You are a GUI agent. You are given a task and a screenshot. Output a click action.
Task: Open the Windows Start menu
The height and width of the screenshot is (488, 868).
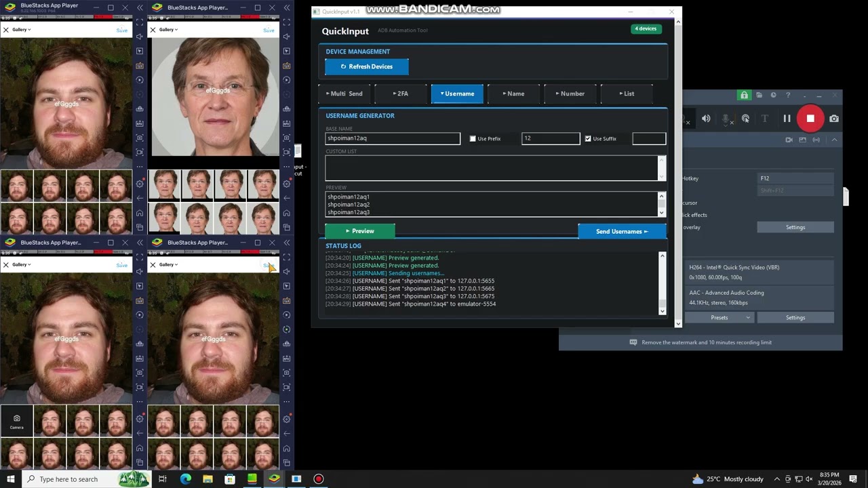(x=10, y=479)
